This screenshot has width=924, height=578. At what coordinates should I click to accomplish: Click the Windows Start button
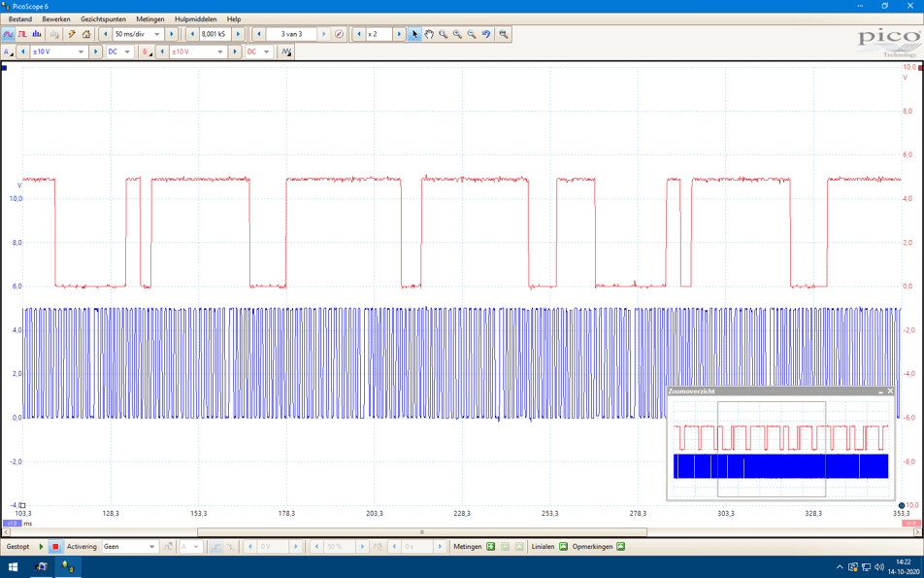click(14, 566)
